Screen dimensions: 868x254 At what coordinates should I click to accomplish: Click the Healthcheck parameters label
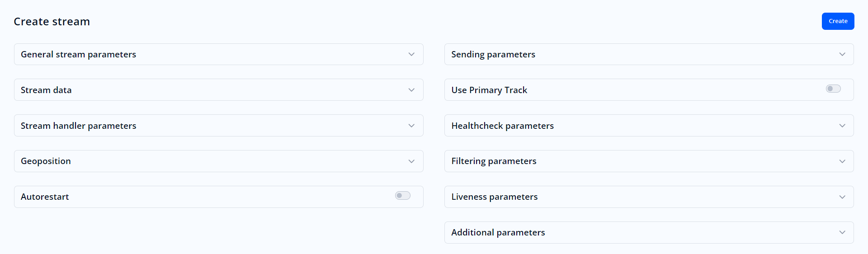point(502,126)
